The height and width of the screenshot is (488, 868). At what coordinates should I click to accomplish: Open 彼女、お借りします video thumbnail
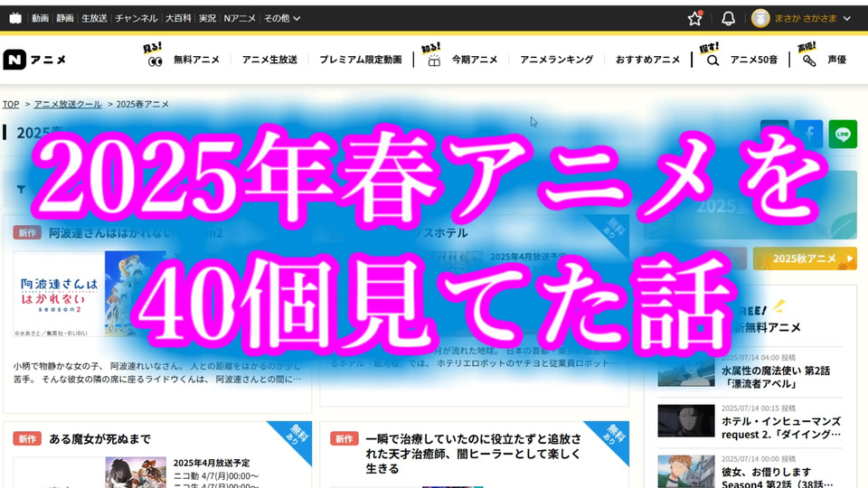686,472
